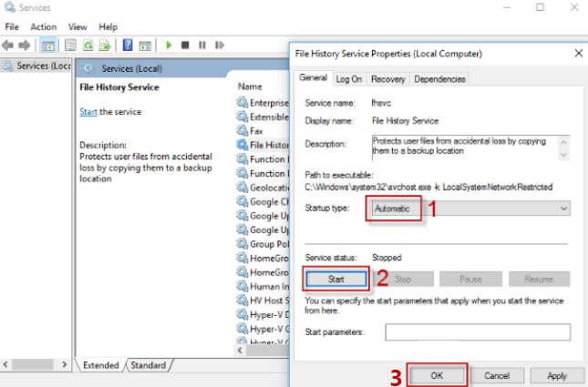
Task: Click the Stop Service toolbar icon
Action: tap(185, 46)
